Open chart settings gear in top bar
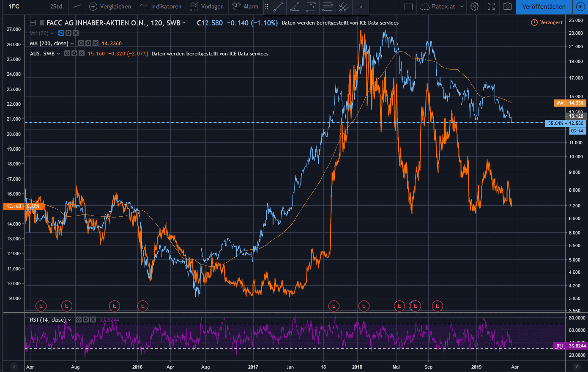The image size is (588, 372). coord(475,6)
